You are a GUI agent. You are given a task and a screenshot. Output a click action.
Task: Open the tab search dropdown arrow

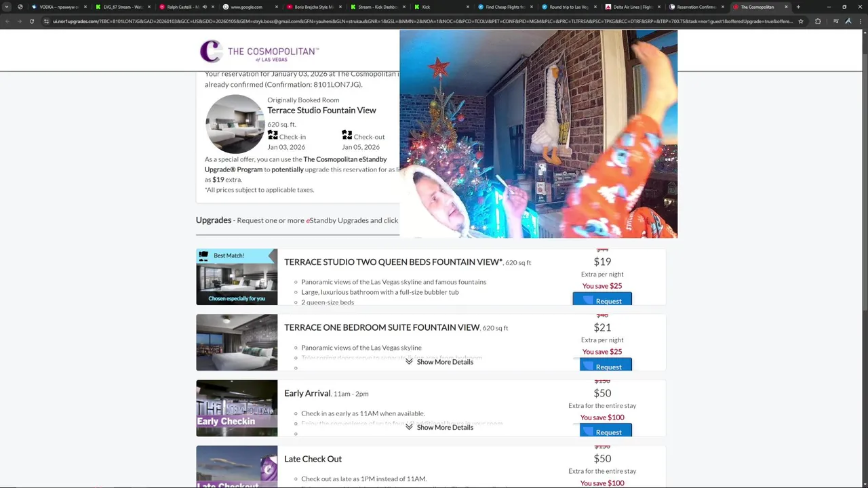(7, 7)
